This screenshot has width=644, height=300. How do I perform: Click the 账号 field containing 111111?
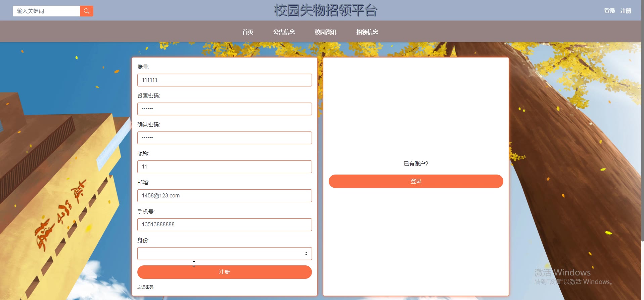pyautogui.click(x=225, y=80)
